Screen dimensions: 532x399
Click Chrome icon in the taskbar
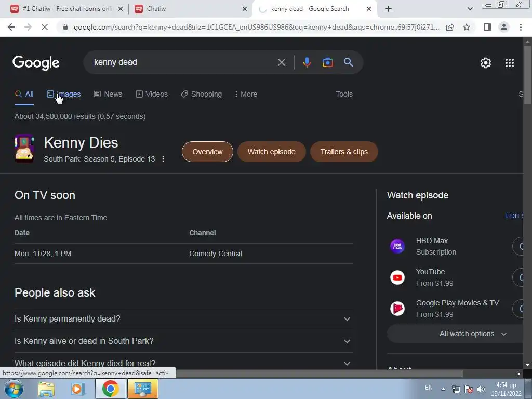[110, 389]
